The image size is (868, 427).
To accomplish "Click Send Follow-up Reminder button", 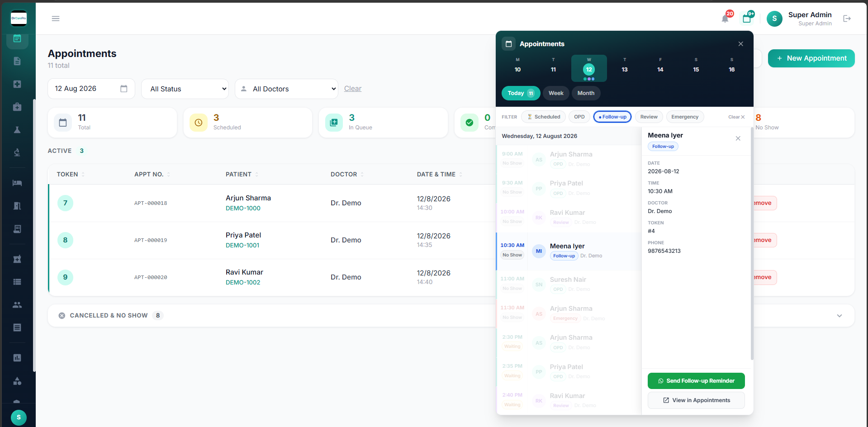I will coord(696,381).
